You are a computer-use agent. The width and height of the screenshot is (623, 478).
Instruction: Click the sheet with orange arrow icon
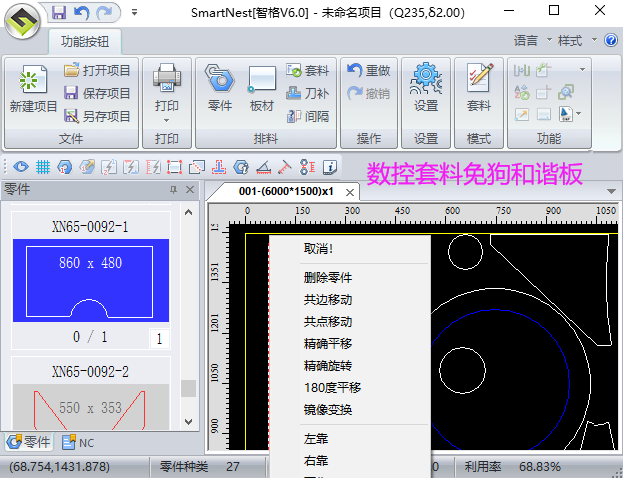522,114
